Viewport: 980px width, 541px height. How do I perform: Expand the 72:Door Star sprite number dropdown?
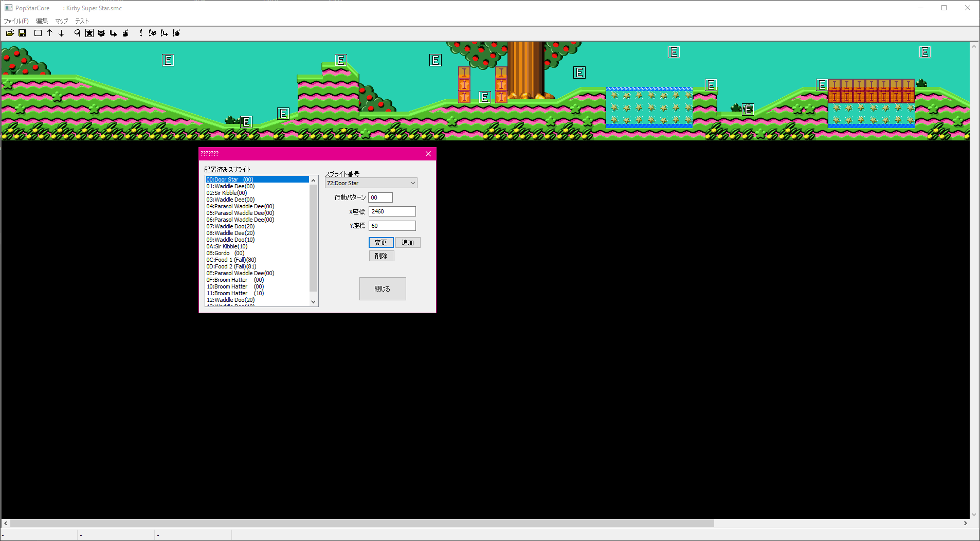click(371, 183)
